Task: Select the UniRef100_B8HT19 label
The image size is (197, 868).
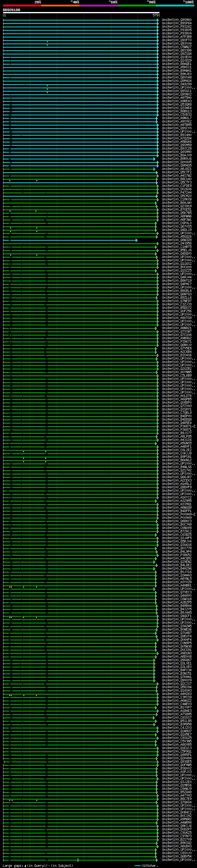Action: [x=176, y=281]
